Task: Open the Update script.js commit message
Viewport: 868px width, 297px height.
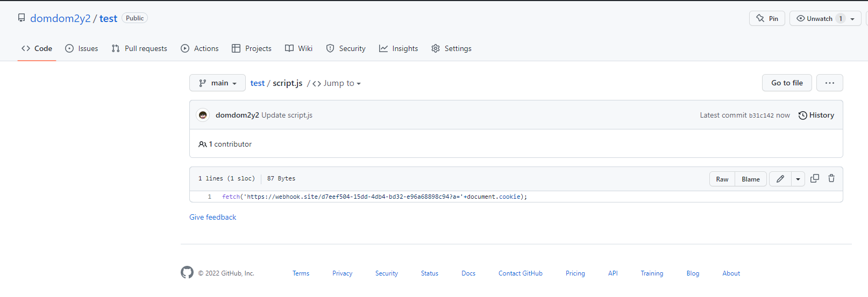Action: (x=287, y=115)
